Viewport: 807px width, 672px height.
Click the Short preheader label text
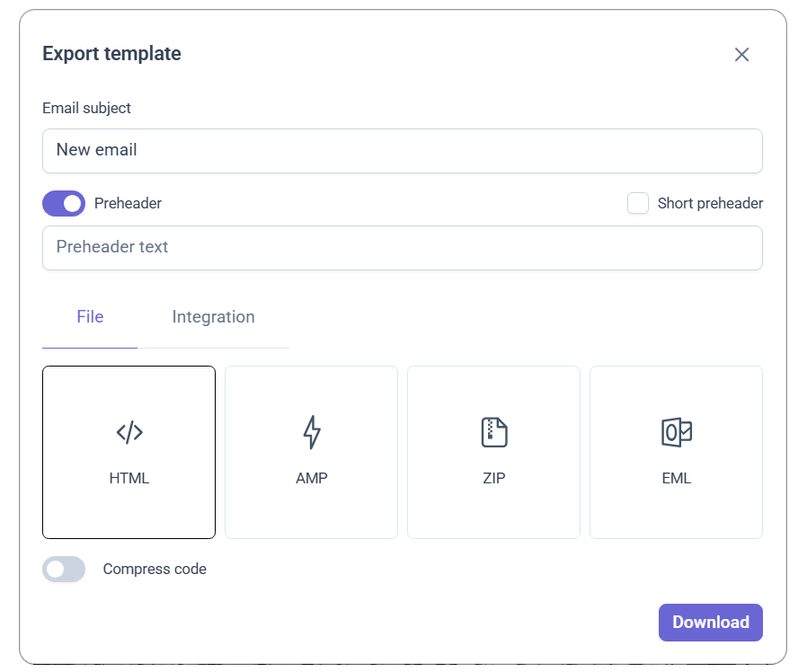click(x=710, y=203)
